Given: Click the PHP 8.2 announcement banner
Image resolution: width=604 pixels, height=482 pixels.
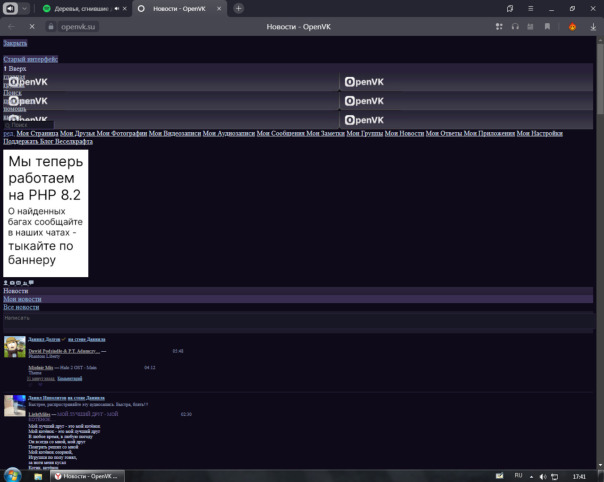Looking at the screenshot, I should pos(45,213).
